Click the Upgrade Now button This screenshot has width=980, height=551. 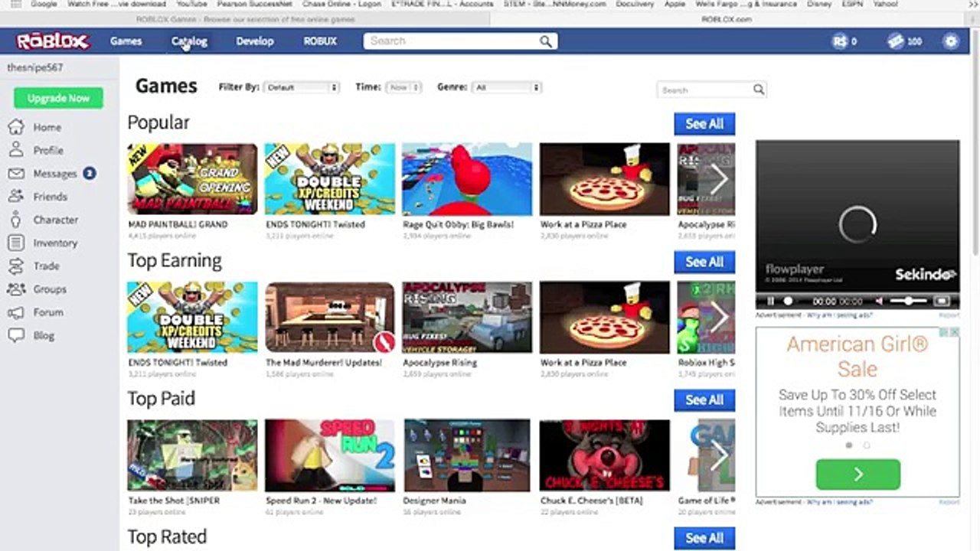pyautogui.click(x=58, y=98)
